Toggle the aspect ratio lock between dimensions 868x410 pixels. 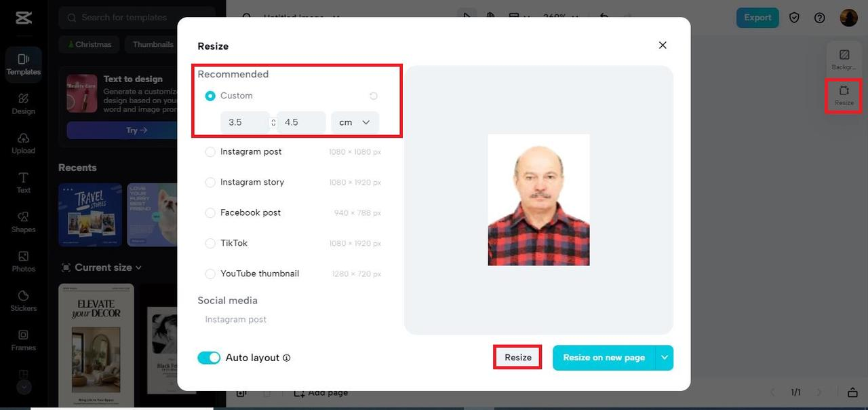point(273,123)
